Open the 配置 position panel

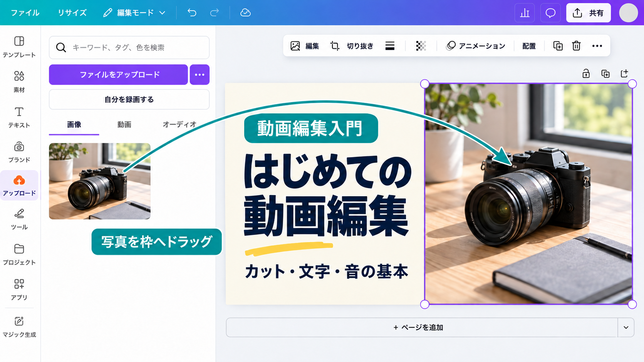tap(529, 46)
